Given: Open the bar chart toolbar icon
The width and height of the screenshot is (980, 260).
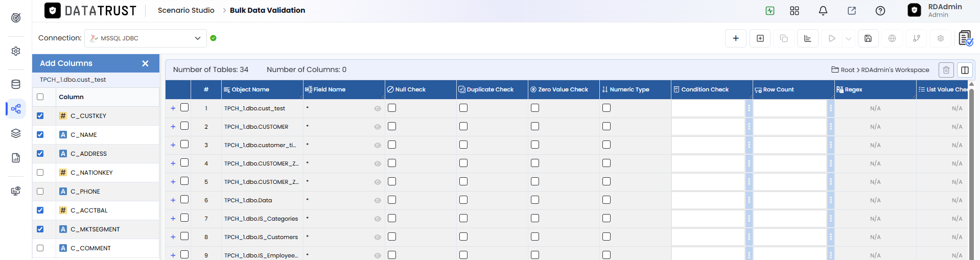Looking at the screenshot, I should coord(808,38).
